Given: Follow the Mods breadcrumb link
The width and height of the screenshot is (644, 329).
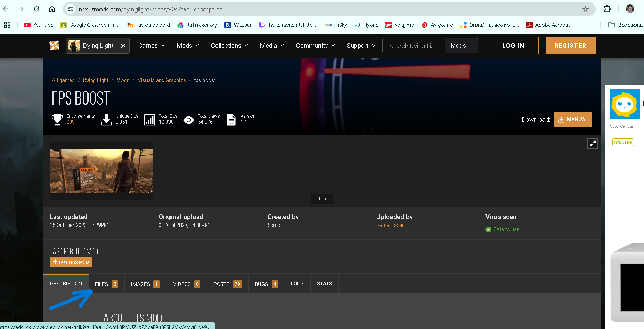Looking at the screenshot, I should pyautogui.click(x=123, y=80).
